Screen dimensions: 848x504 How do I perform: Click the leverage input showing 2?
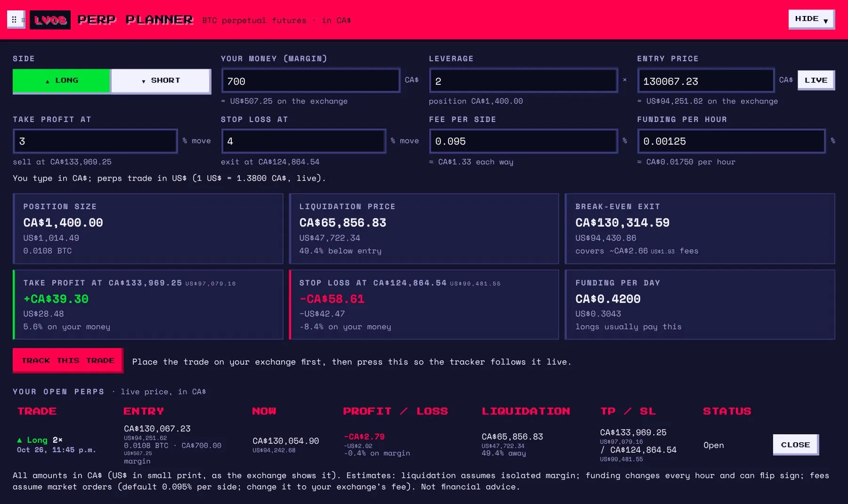(523, 81)
